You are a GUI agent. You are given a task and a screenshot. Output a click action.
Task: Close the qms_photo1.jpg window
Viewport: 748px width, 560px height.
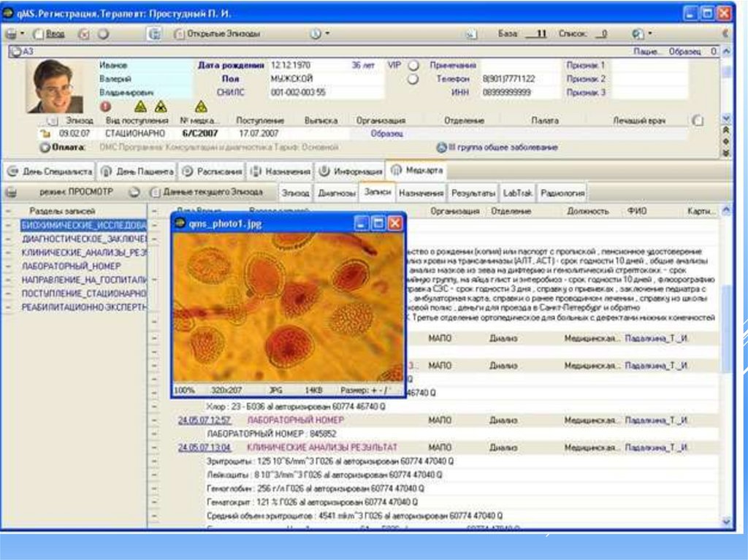[x=395, y=223]
